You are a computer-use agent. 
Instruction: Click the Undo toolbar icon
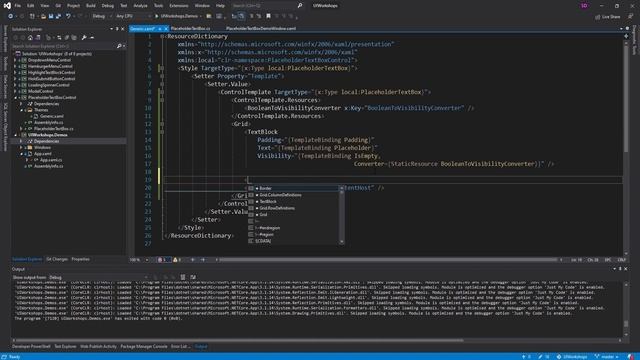(68, 16)
